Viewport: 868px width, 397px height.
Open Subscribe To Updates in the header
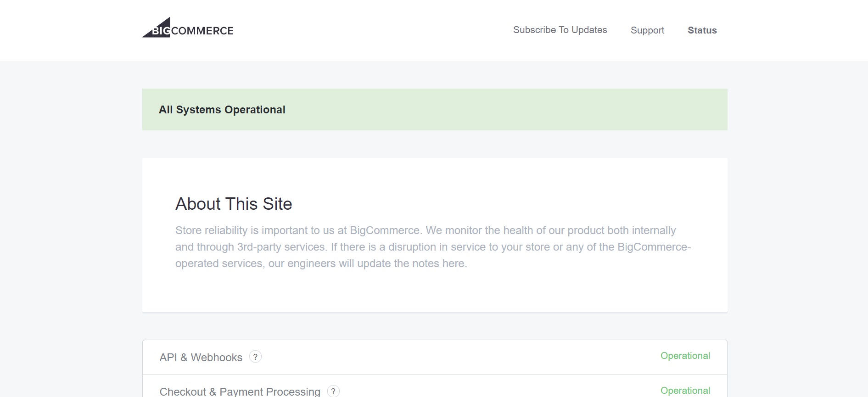coord(560,30)
